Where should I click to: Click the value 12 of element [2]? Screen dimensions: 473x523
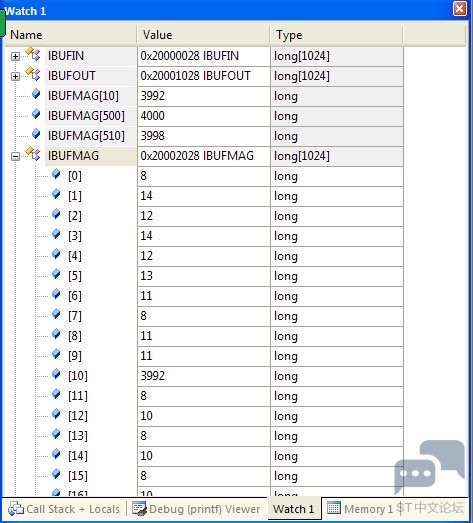[x=146, y=216]
